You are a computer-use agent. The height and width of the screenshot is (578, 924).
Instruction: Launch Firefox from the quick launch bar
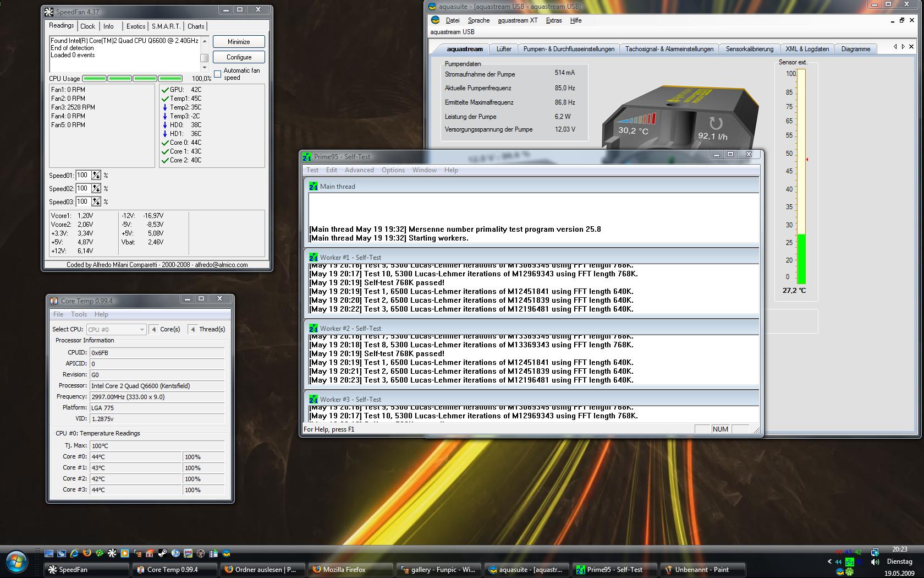tap(87, 553)
